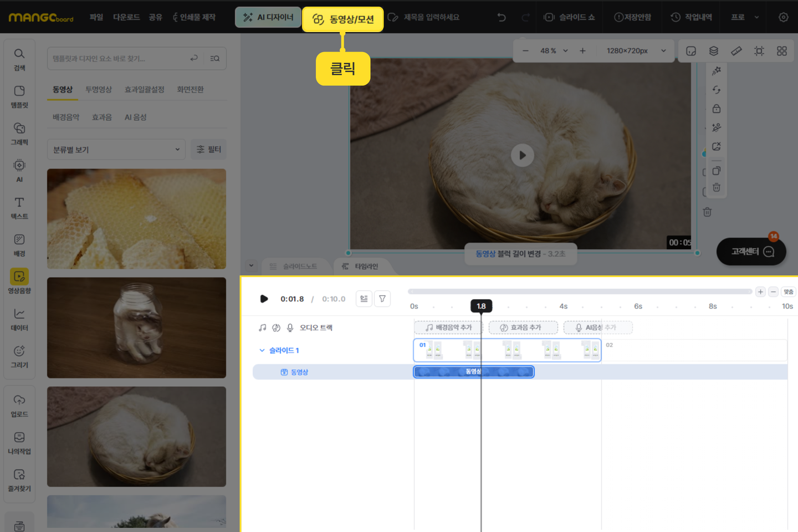Open the 업로드 upload panel
Screen dimensions: 798x532
(19, 405)
